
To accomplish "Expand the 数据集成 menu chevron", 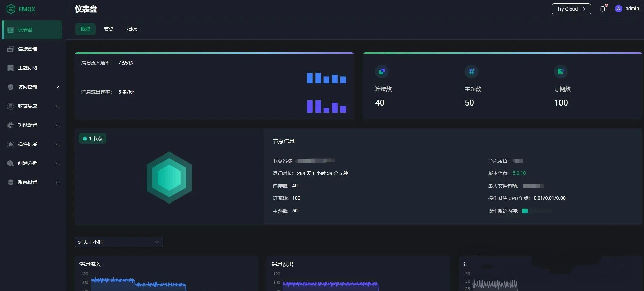I will click(x=57, y=106).
